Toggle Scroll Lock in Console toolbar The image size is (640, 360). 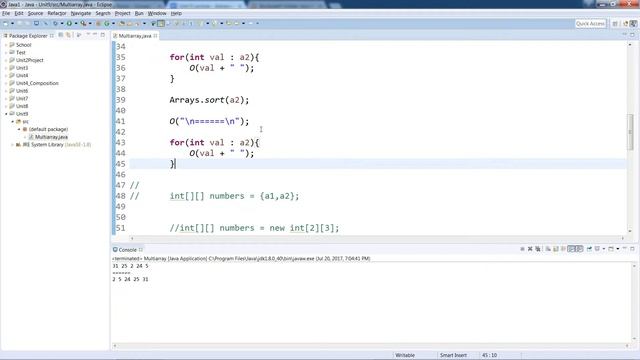556,249
